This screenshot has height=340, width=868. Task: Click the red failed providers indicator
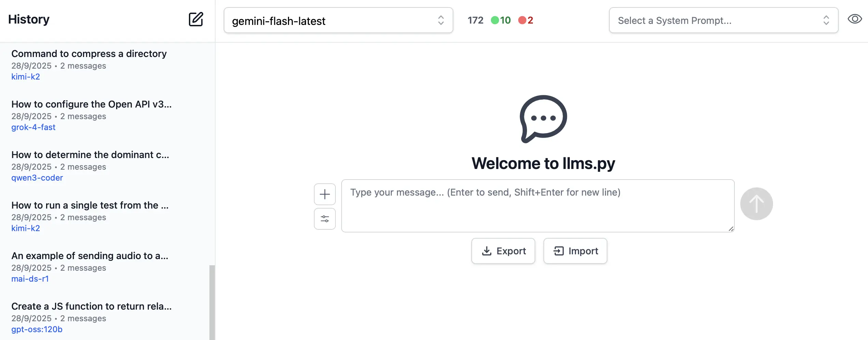pyautogui.click(x=525, y=20)
